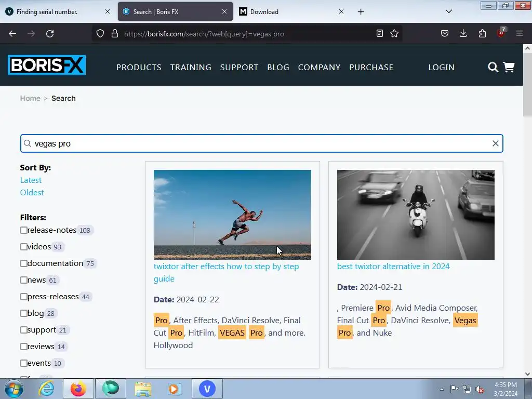Image resolution: width=532 pixels, height=399 pixels.
Task: Click LOGIN link
Action: 442,67
